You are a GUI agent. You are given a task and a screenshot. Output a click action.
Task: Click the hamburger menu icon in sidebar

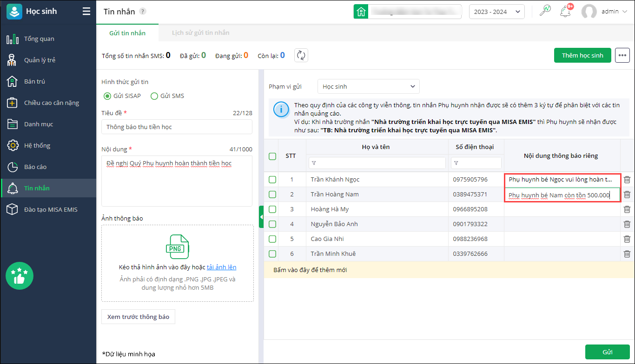(x=86, y=12)
